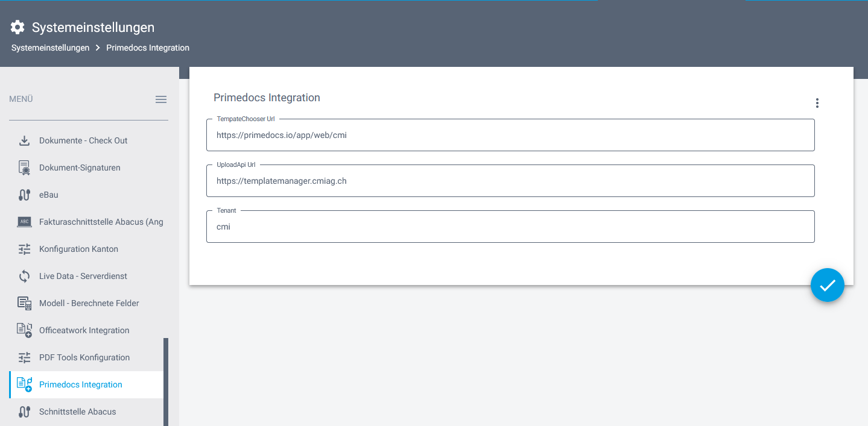Screen dimensions: 868x426
Task: Click the refresh icon for Live Data - Serverdienst
Action: pyautogui.click(x=24, y=275)
